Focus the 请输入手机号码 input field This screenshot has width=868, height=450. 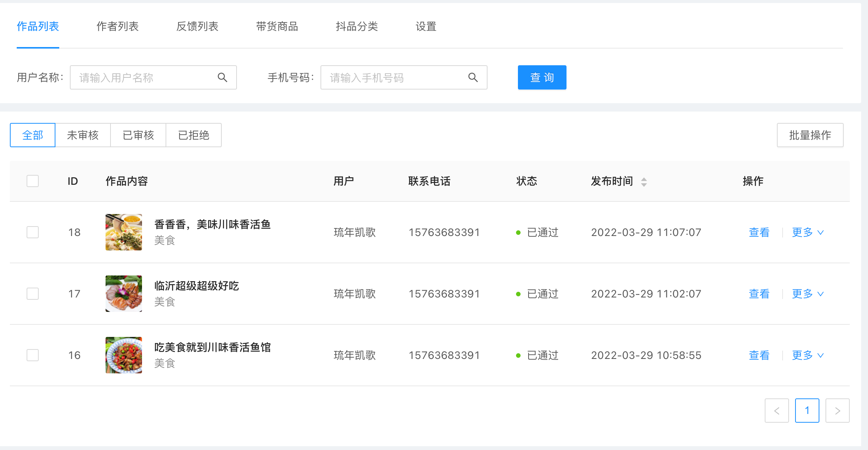click(404, 77)
